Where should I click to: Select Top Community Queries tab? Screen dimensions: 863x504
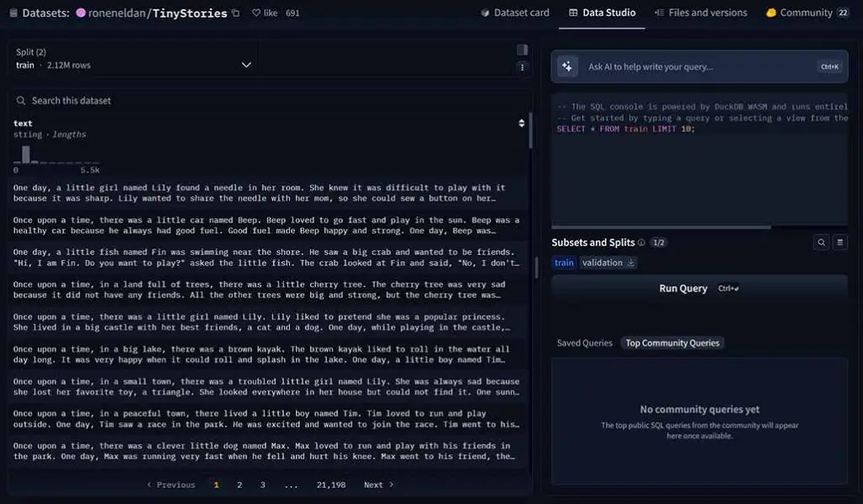[672, 343]
